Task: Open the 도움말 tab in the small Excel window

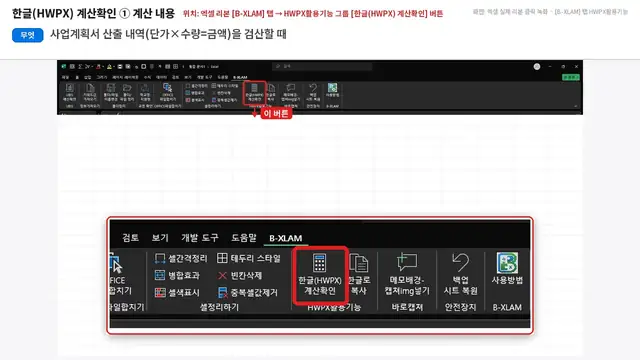Action: [x=222, y=78]
